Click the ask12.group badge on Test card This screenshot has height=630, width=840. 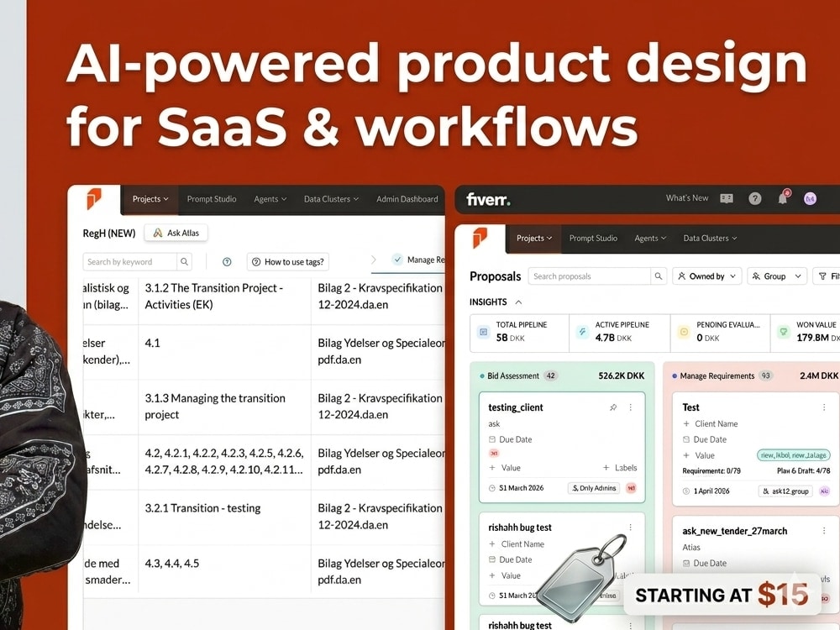coord(785,491)
